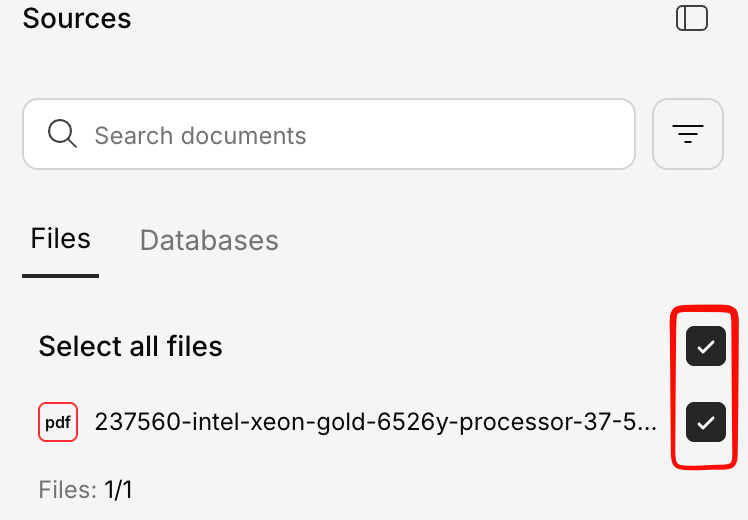Click the underlined Files tab label
748x520 pixels.
(x=61, y=239)
